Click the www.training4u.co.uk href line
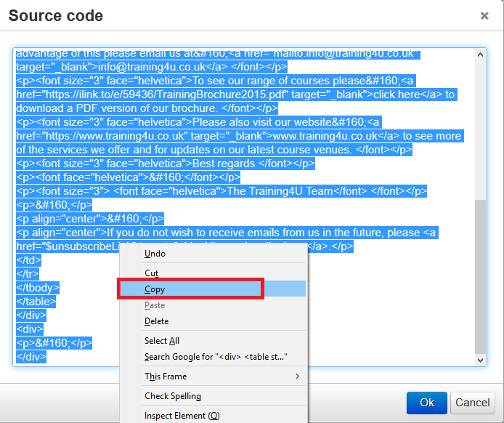 pos(240,136)
